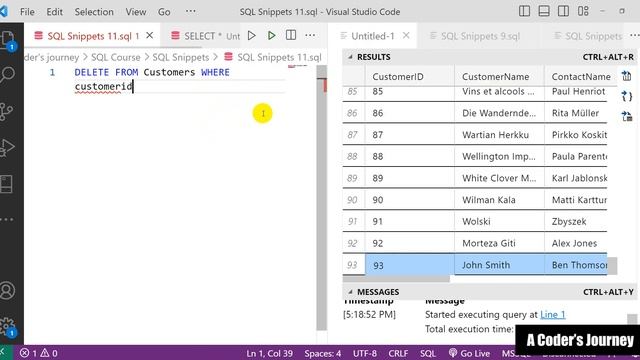This screenshot has height=360, width=640.
Task: Change indentation via Spaces: 4
Action: click(x=322, y=353)
